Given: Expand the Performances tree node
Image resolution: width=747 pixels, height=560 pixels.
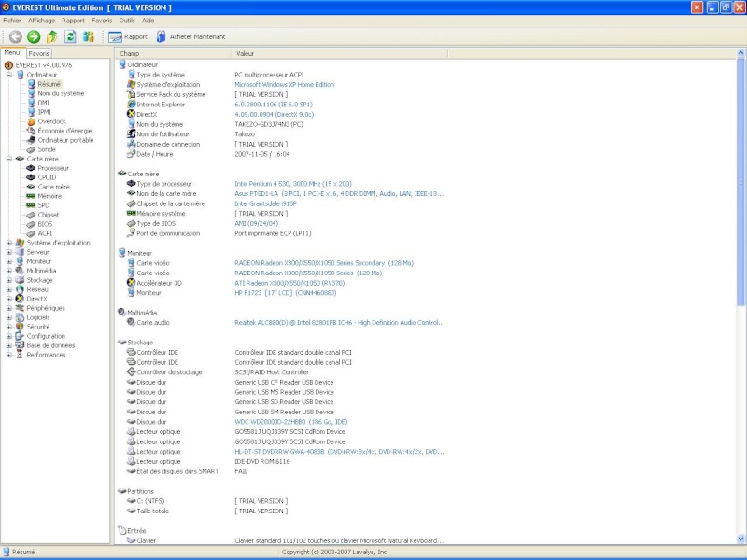Looking at the screenshot, I should pyautogui.click(x=9, y=355).
